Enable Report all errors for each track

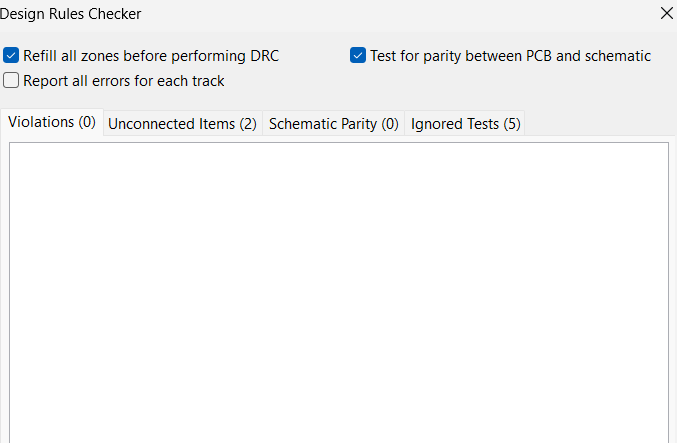(x=12, y=81)
